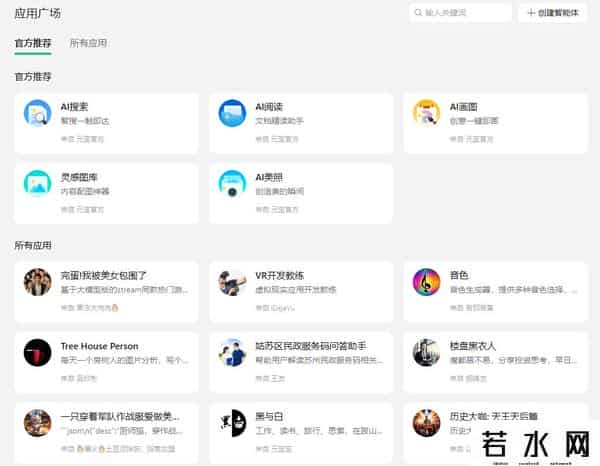This screenshot has height=466, width=600.
Task: Select the VR开发教练 title
Action: coord(280,275)
